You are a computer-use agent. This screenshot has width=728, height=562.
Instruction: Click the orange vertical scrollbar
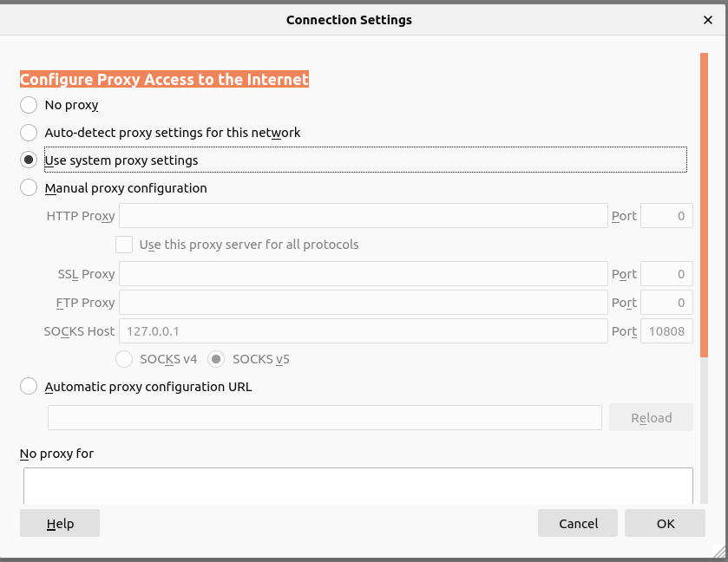point(704,204)
